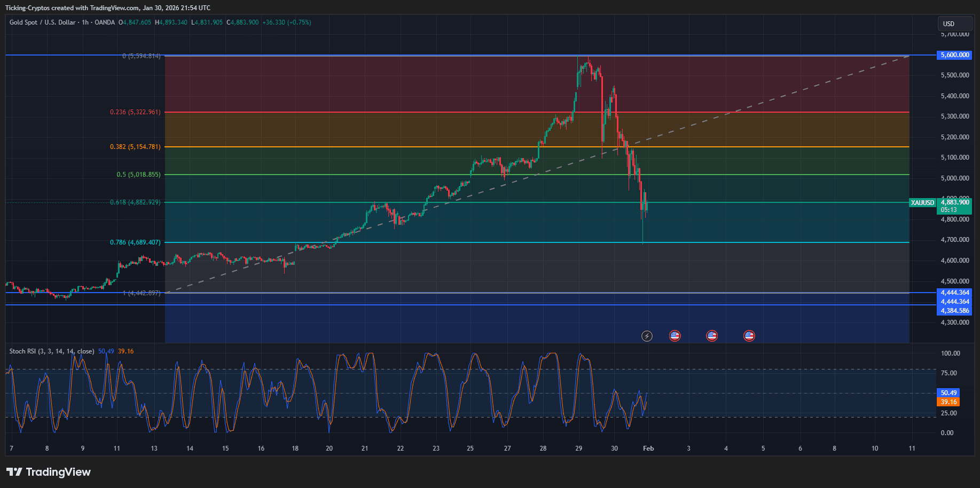This screenshot has height=488, width=980.
Task: Click the middle US flag news icon
Action: pyautogui.click(x=712, y=336)
